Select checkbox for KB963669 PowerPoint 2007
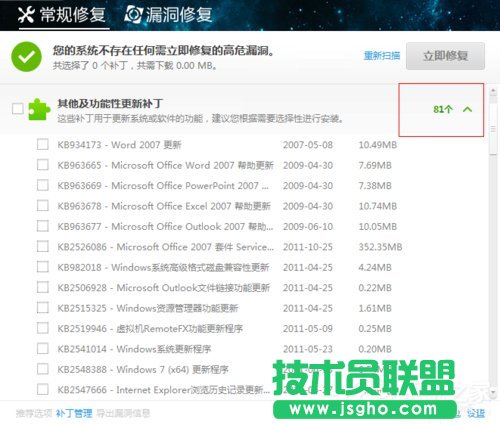Screen dimensions: 500x425 43,185
